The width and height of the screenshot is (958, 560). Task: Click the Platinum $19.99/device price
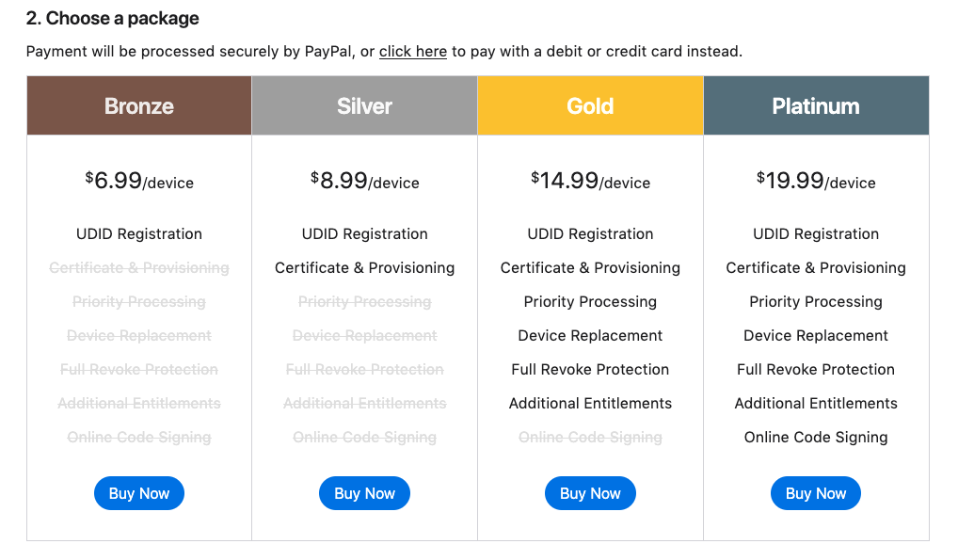816,181
